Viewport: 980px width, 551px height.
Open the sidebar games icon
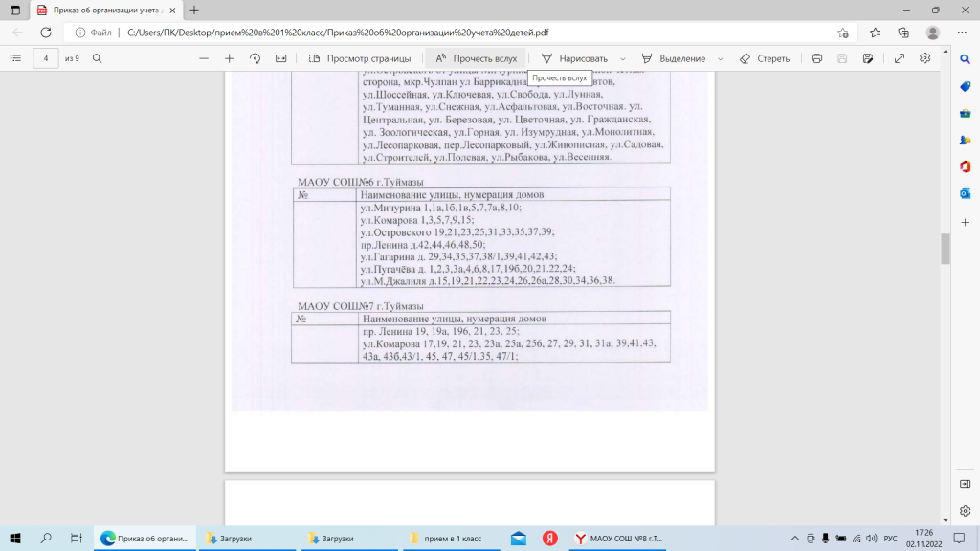[965, 140]
